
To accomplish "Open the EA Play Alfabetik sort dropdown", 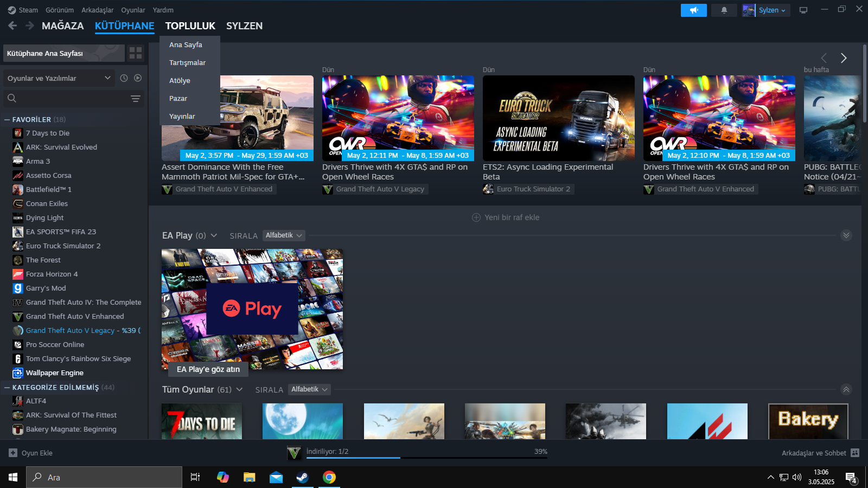I will [x=284, y=235].
